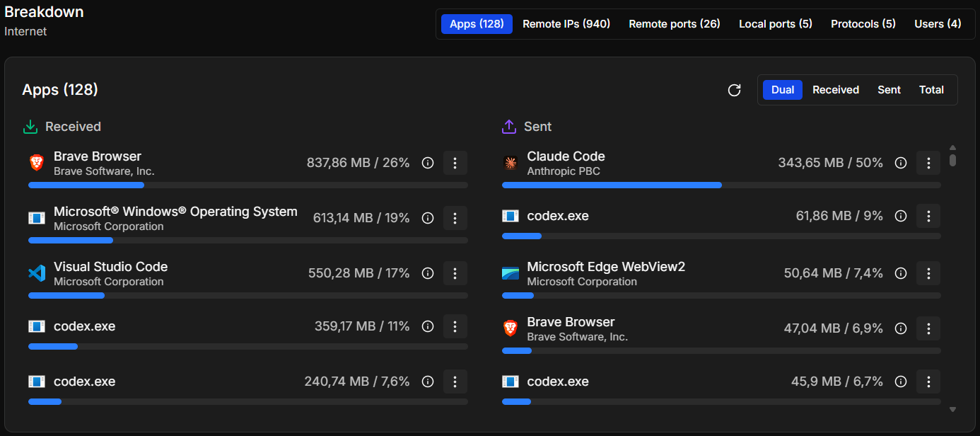The height and width of the screenshot is (436, 980).
Task: Click Visual Studio Code usage bar
Action: coord(248,296)
